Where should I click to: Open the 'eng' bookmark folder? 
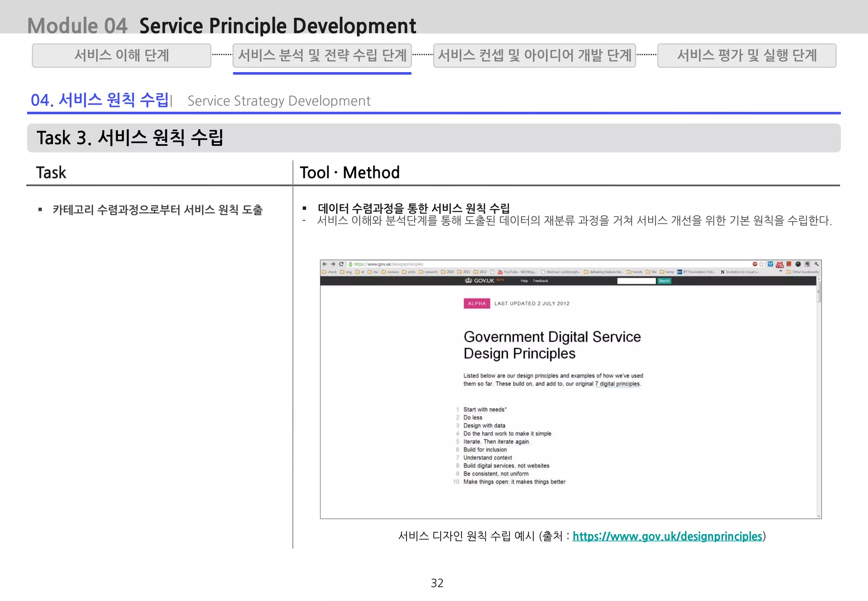coord(346,272)
